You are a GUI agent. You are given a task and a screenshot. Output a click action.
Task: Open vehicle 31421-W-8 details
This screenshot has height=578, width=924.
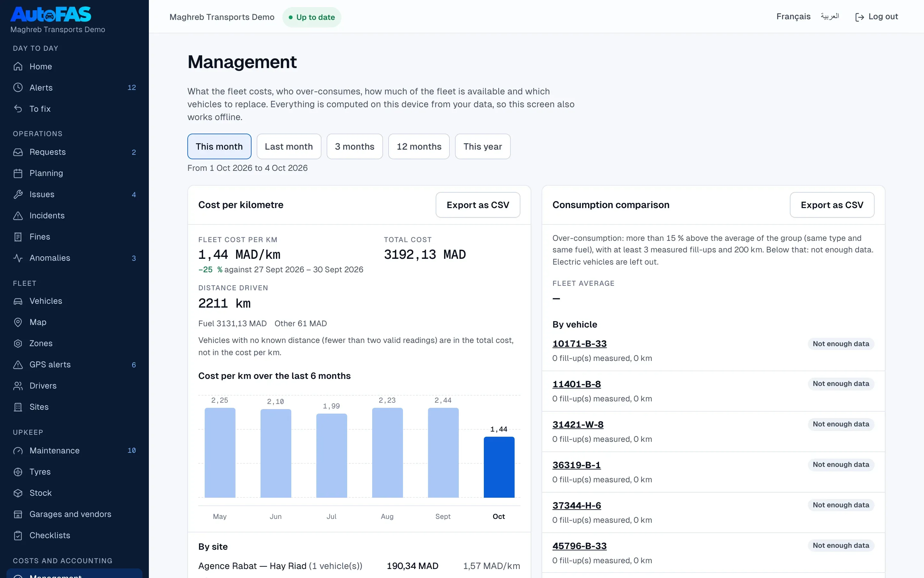point(578,425)
